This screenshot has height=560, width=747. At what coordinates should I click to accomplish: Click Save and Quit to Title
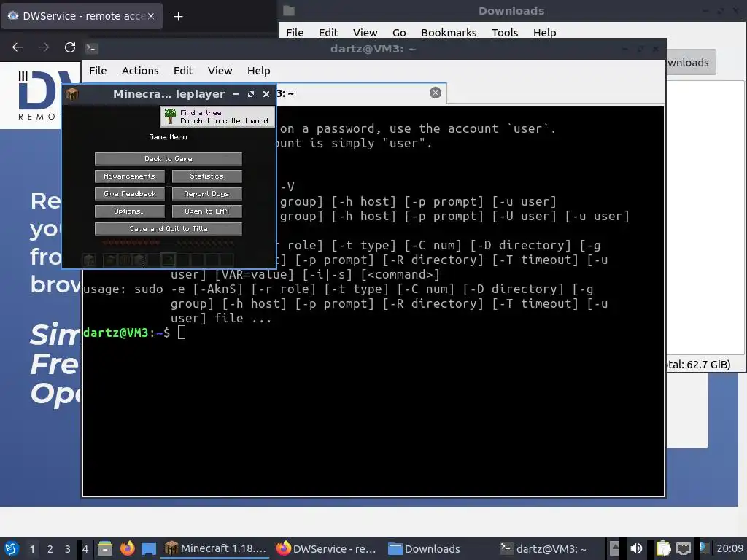point(169,228)
